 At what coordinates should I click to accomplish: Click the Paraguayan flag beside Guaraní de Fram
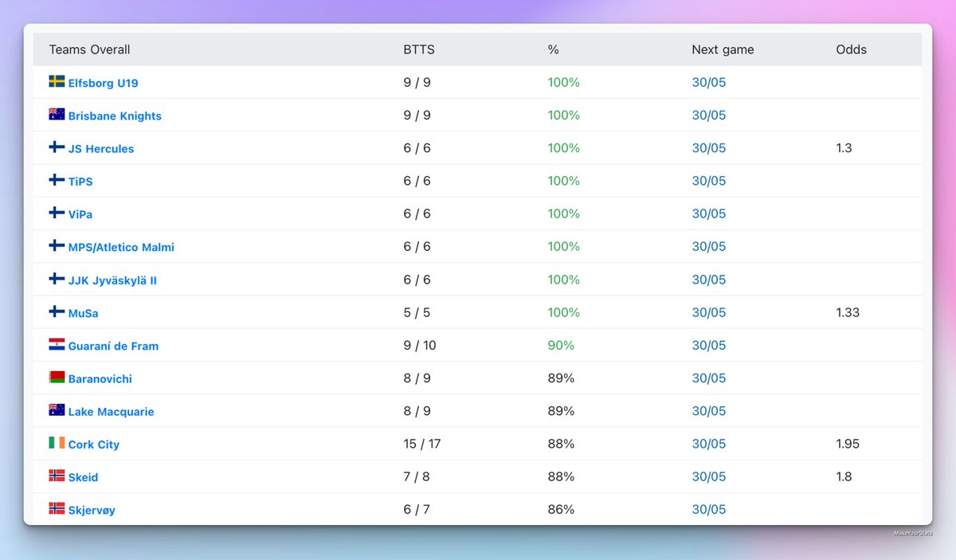point(57,344)
